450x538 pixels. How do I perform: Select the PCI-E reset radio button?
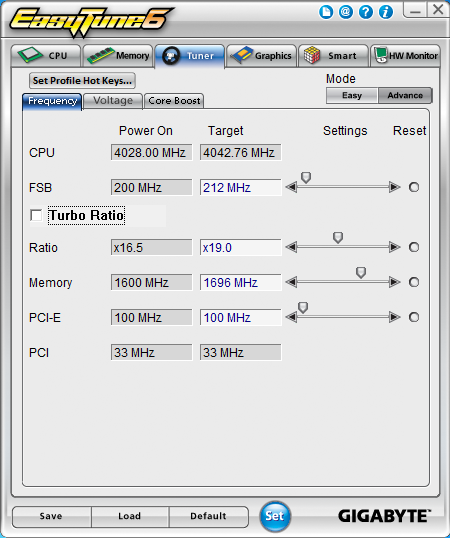pyautogui.click(x=414, y=317)
